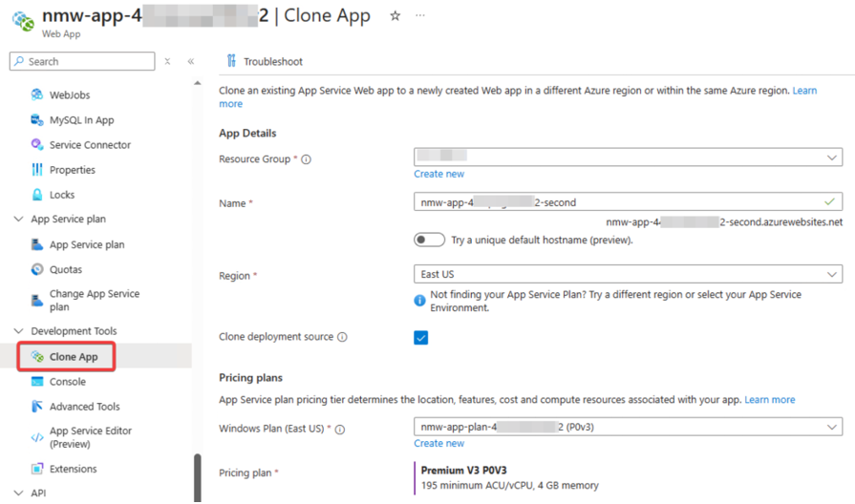855x504 pixels.
Task: Open Console menu item
Action: (68, 382)
